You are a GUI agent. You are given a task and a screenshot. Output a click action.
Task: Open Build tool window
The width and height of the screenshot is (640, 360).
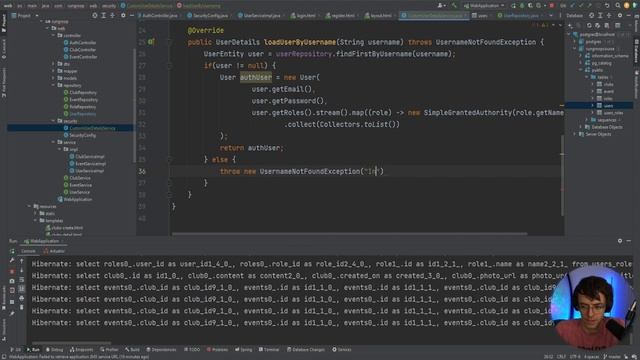coord(132,350)
